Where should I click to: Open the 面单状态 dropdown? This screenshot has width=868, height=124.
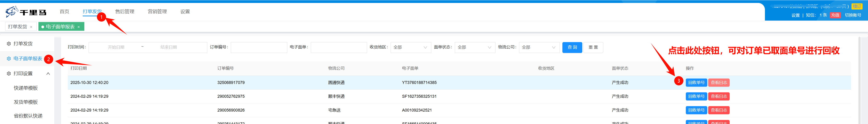474,48
